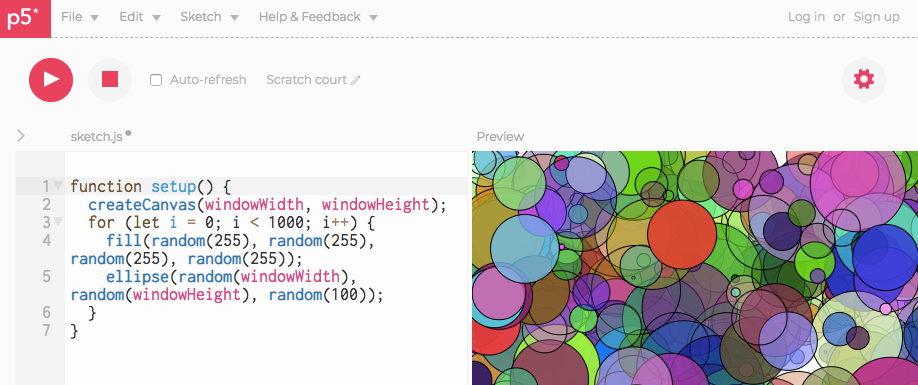Screen dimensions: 918x385
Task: Open settings via the gear icon
Action: pyautogui.click(x=864, y=80)
